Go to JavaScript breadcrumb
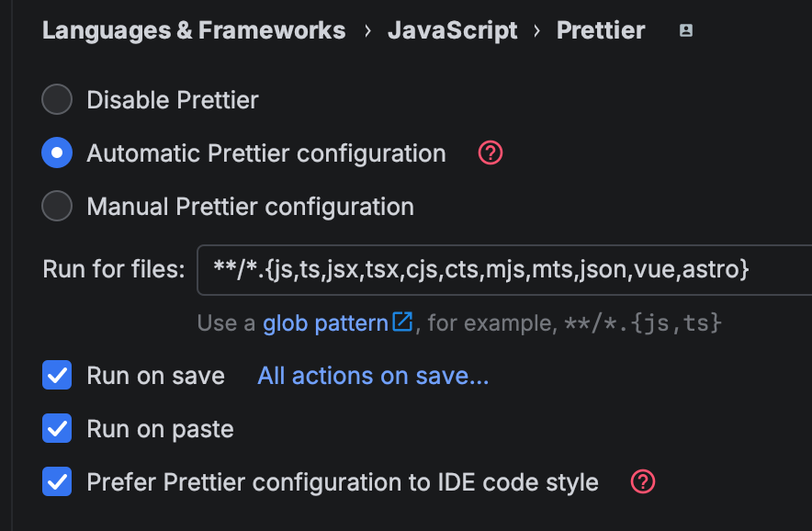 (452, 30)
